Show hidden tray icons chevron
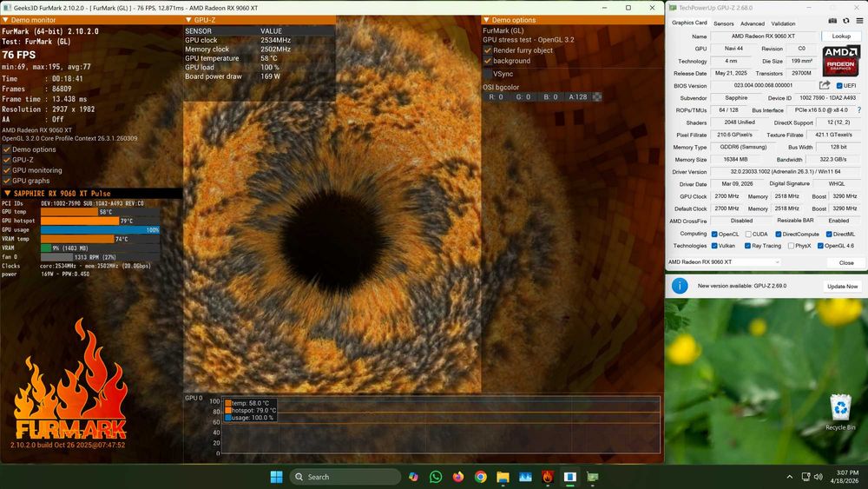The height and width of the screenshot is (489, 868). (x=789, y=477)
